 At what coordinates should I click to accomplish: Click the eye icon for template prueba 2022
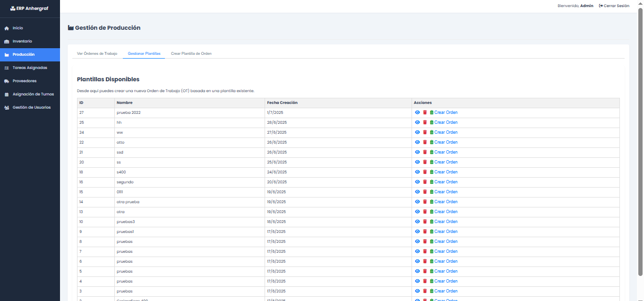click(417, 112)
